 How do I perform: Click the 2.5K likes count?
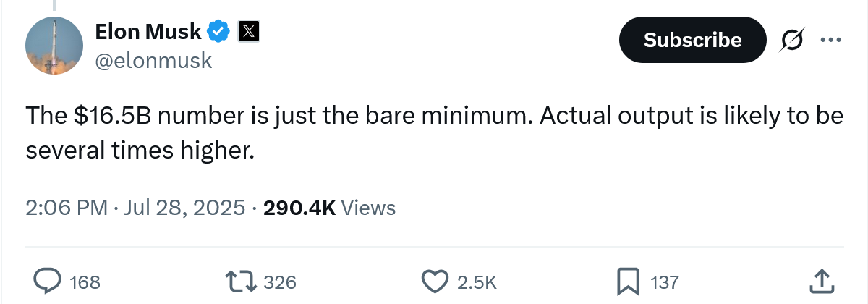[477, 282]
